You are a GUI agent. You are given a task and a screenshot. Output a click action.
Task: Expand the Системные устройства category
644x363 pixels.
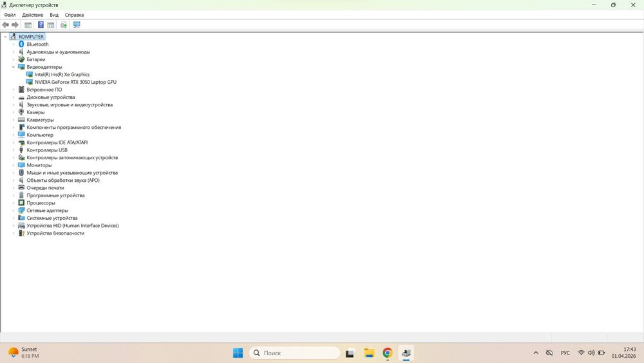(x=13, y=218)
